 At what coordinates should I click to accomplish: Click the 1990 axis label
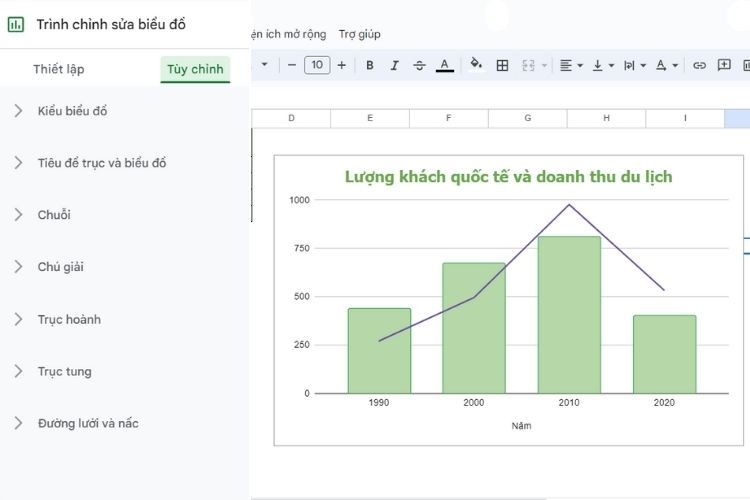point(379,403)
